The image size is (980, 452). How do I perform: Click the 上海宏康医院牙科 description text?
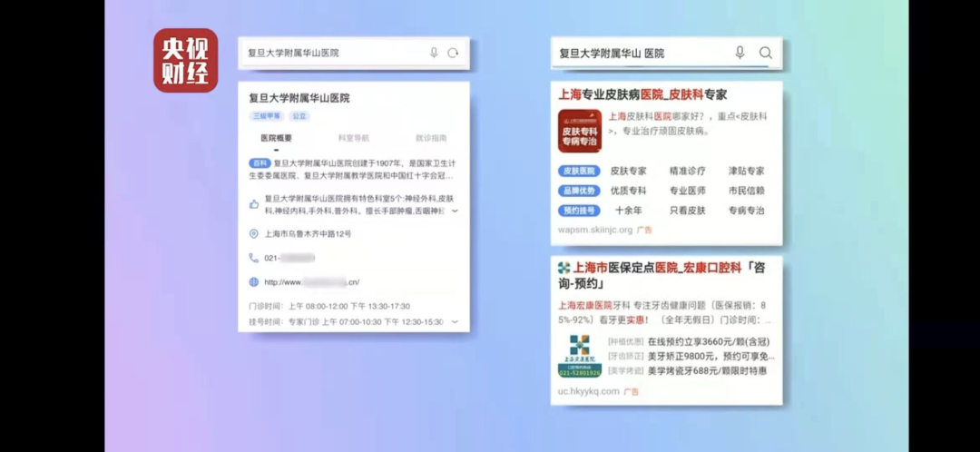pyautogui.click(x=665, y=312)
